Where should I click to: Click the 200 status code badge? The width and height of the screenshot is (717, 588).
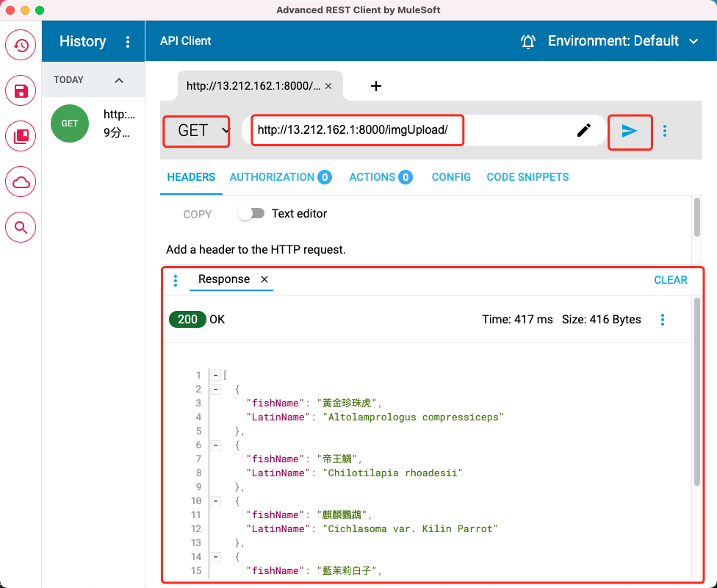pos(187,320)
